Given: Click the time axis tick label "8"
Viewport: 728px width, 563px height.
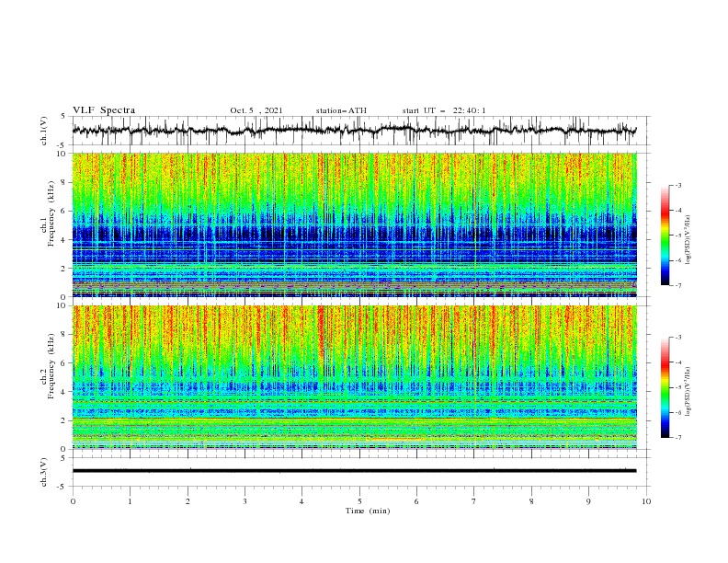Looking at the screenshot, I should tap(531, 501).
